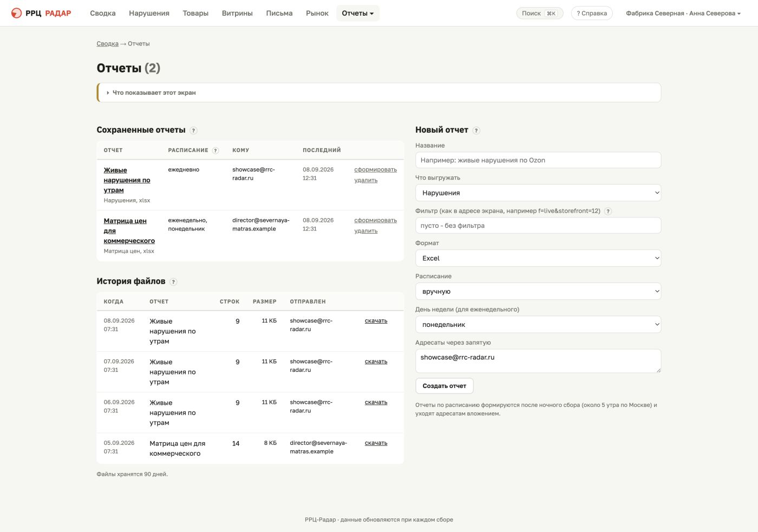This screenshot has width=758, height=532.
Task: Open help icon beside История файлов
Action: point(173,282)
